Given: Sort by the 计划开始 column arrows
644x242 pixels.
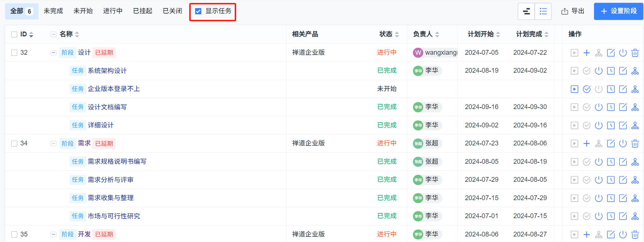Looking at the screenshot, I should (498, 35).
